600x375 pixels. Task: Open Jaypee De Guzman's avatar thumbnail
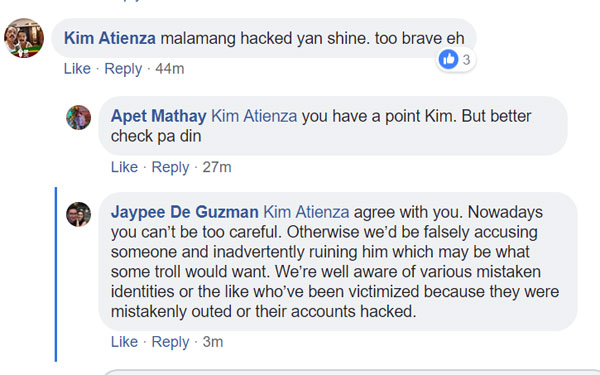click(78, 214)
